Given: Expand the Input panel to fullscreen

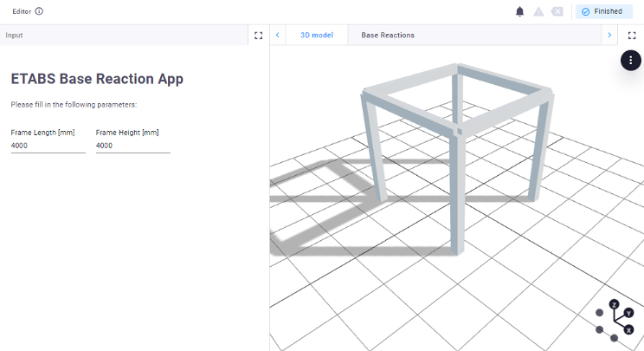Looking at the screenshot, I should 258,36.
